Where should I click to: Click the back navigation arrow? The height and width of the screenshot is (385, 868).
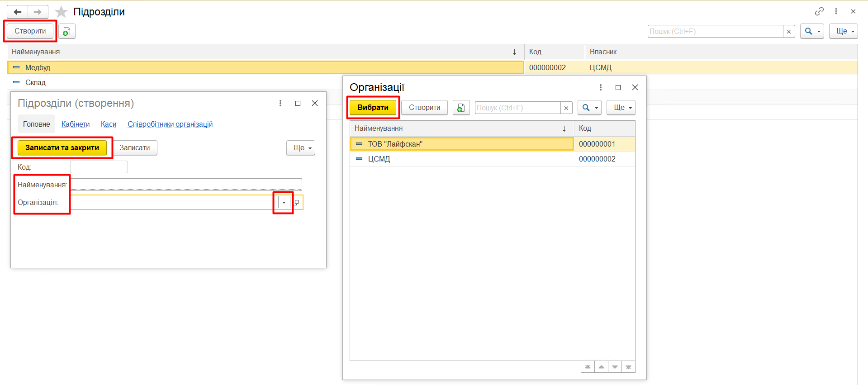click(x=18, y=12)
